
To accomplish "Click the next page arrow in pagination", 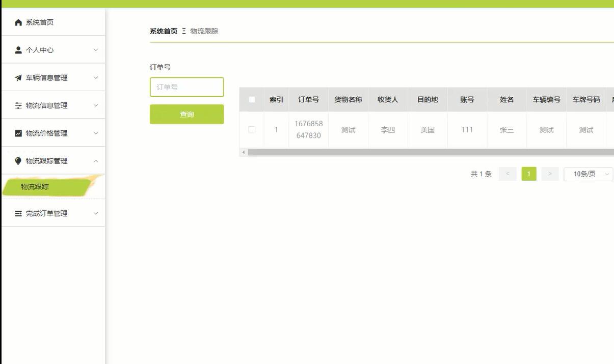I will coord(550,174).
